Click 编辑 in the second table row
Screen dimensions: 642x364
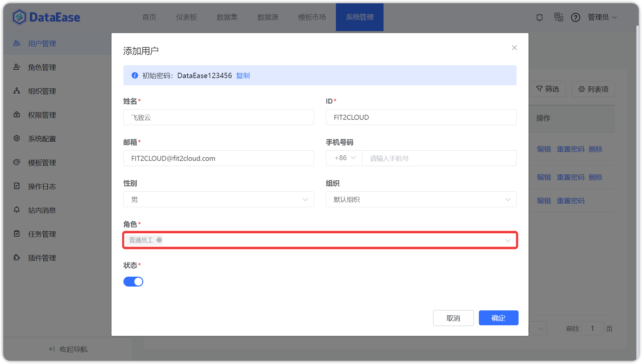[x=544, y=177]
